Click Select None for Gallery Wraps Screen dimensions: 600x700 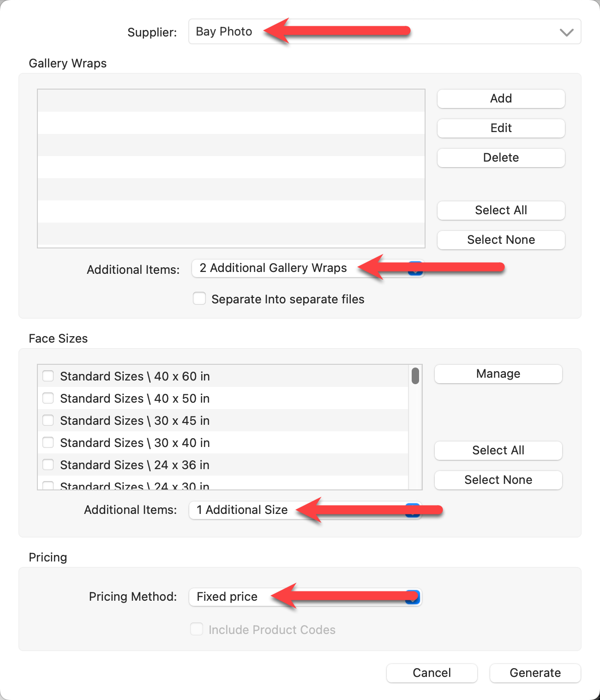(x=501, y=240)
